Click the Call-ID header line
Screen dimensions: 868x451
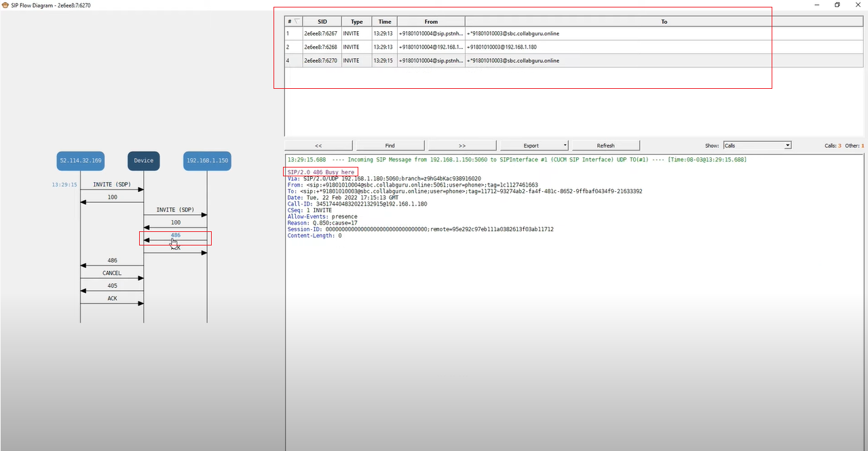click(357, 203)
